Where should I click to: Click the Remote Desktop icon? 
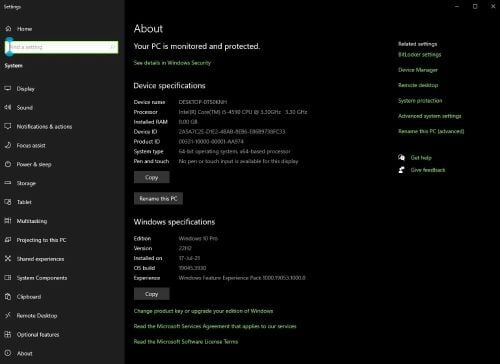[8, 315]
